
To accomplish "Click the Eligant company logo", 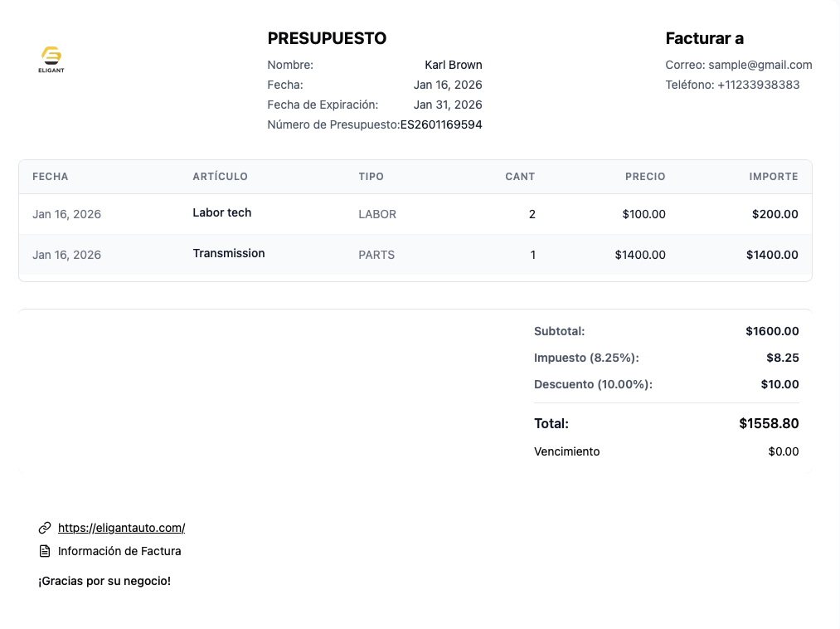I will click(51, 59).
